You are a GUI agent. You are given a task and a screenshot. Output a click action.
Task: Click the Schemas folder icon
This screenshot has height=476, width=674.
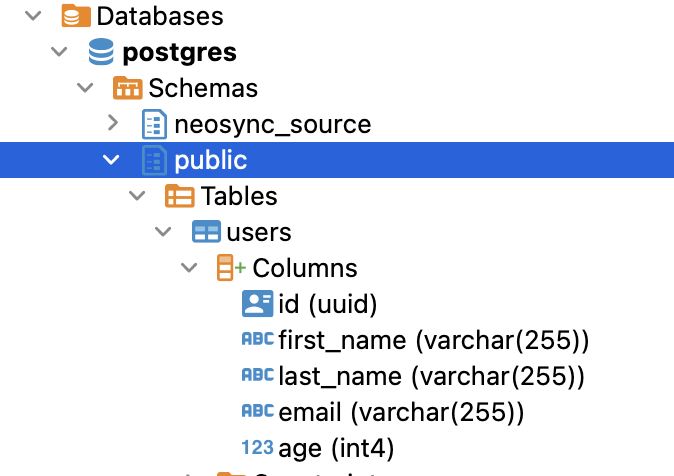(128, 88)
